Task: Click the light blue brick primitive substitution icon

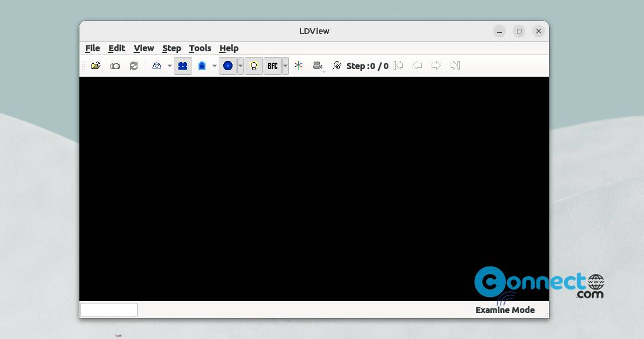Action: coord(201,66)
